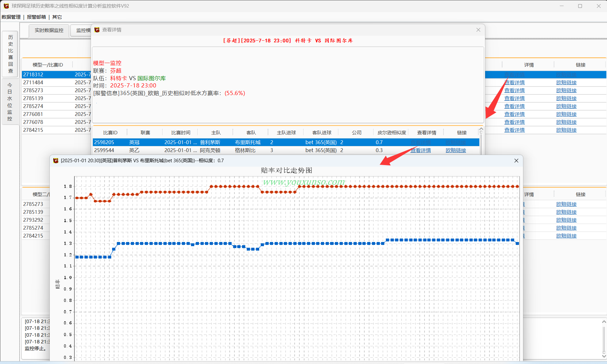The width and height of the screenshot is (607, 364).
Task: Sort by 皮尔逊相似度 column header
Action: (392, 133)
